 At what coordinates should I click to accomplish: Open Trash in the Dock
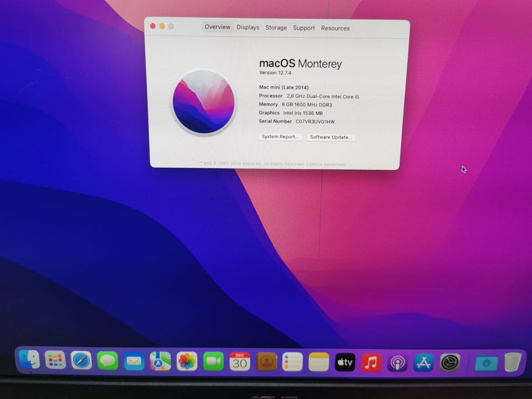pyautogui.click(x=513, y=362)
